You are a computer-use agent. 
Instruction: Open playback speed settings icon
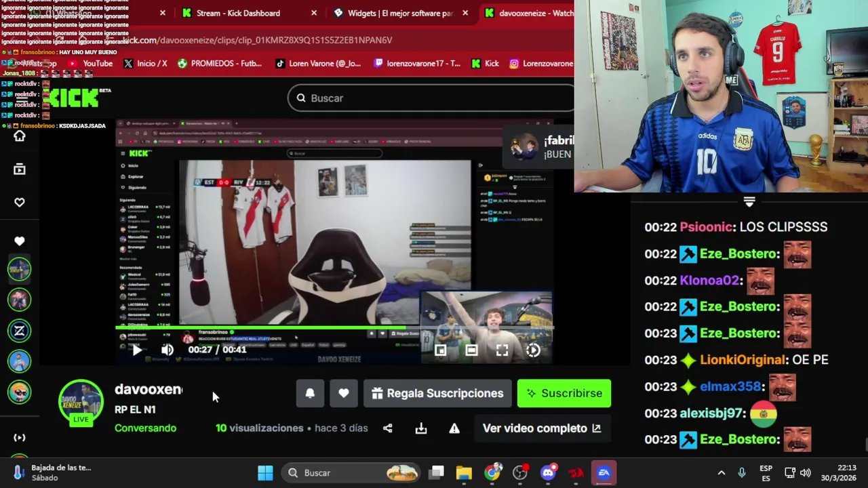[x=533, y=350]
